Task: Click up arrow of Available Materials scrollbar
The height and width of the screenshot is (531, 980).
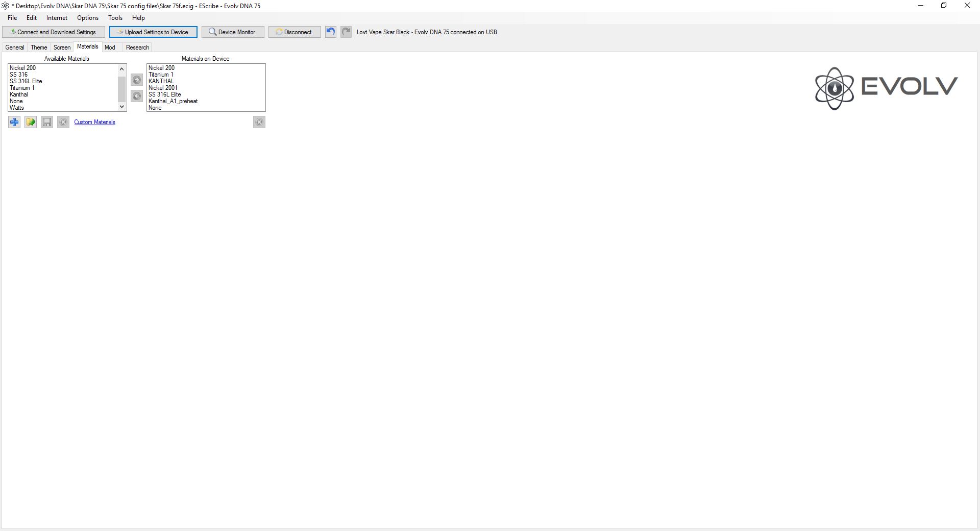Action: (121, 69)
